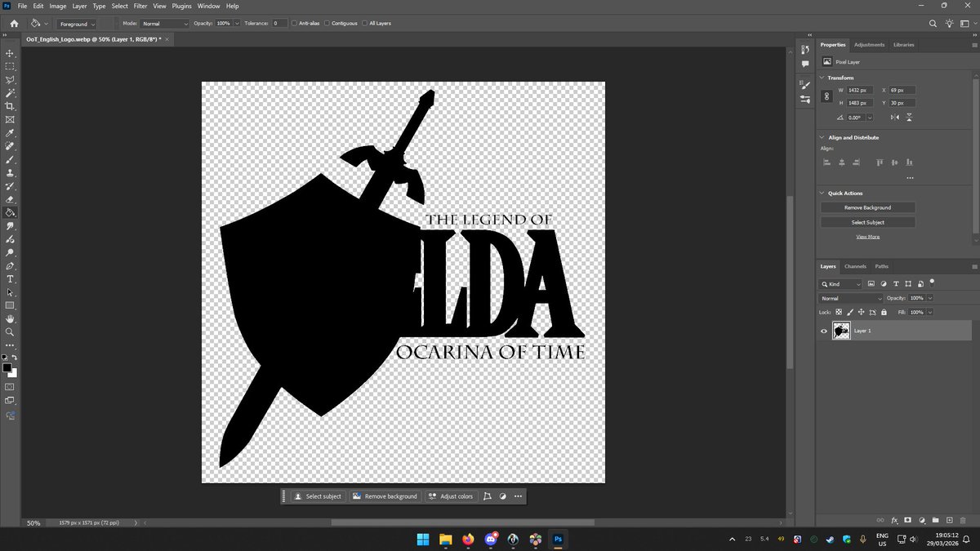Open the layer Kind filter dropdown
The width and height of the screenshot is (980, 551).
click(840, 284)
